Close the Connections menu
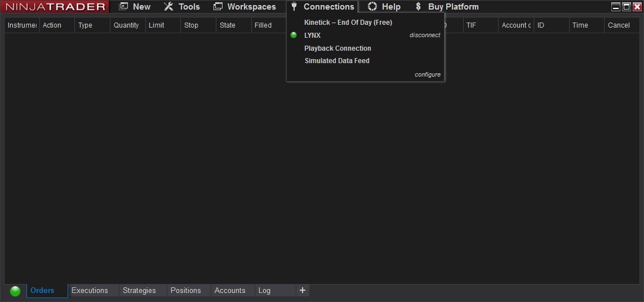Viewport: 644px width, 302px height. point(322,7)
